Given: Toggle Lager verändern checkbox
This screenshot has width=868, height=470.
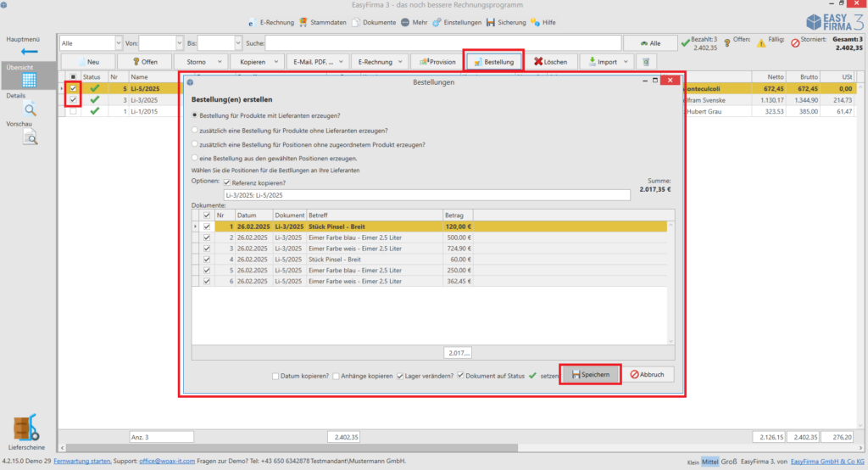Looking at the screenshot, I should [x=400, y=376].
